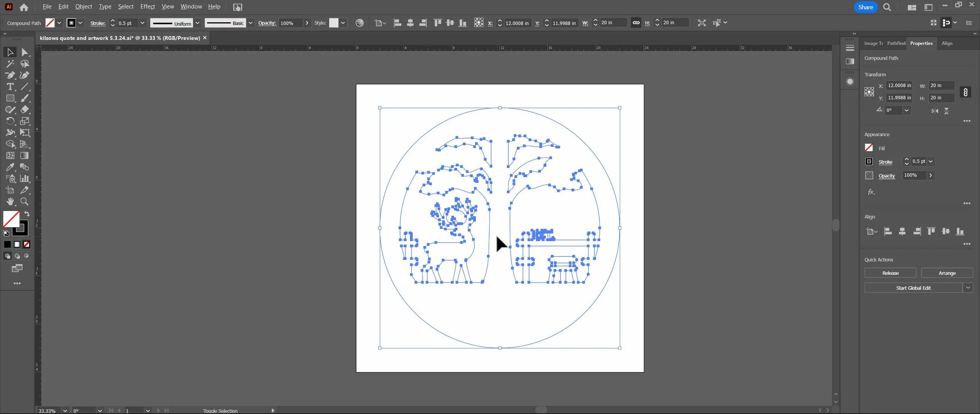Open the Object menu
This screenshot has width=980, height=414.
click(x=83, y=7)
